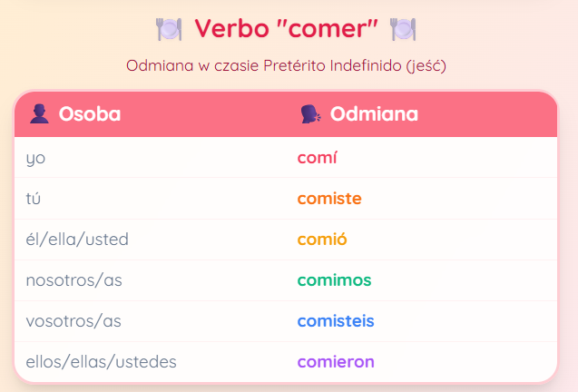The image size is (578, 392).
Task: Select the blue word comisteis
Action: (336, 321)
